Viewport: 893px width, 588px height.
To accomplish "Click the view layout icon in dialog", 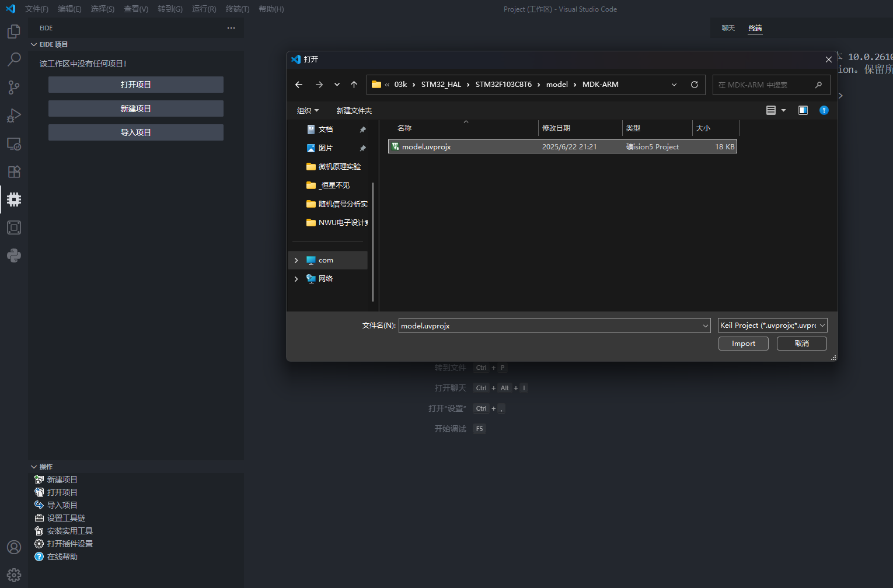I will pos(771,110).
